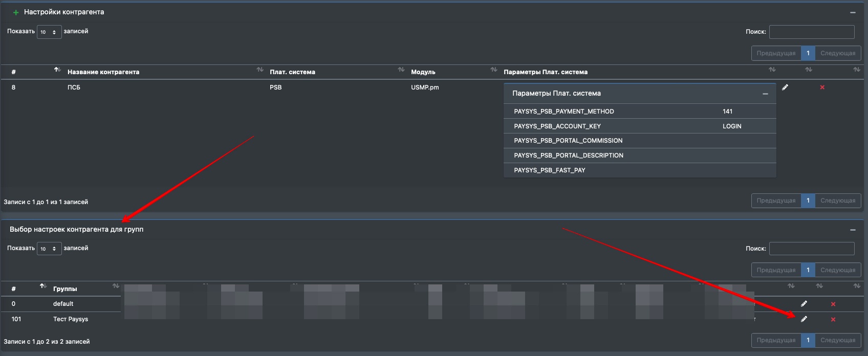
Task: Open records-per-page dropdown in groups table
Action: point(49,249)
